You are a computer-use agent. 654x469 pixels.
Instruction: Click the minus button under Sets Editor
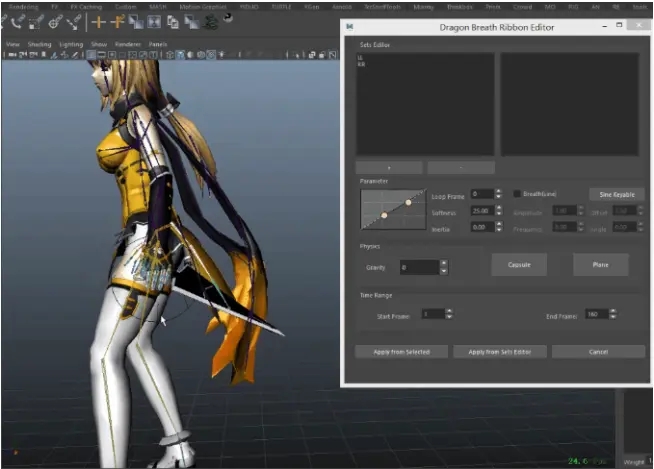(461, 168)
